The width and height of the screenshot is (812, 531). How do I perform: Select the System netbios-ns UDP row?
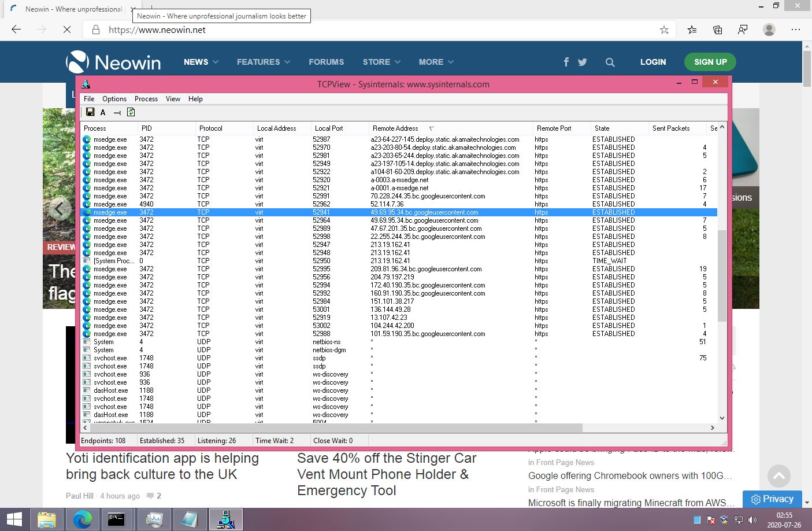(399, 342)
